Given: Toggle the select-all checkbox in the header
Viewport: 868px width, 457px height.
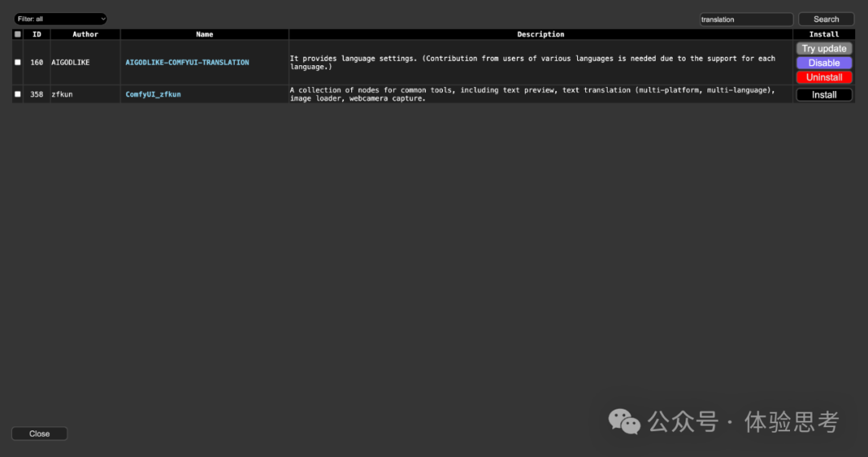Looking at the screenshot, I should [x=18, y=35].
